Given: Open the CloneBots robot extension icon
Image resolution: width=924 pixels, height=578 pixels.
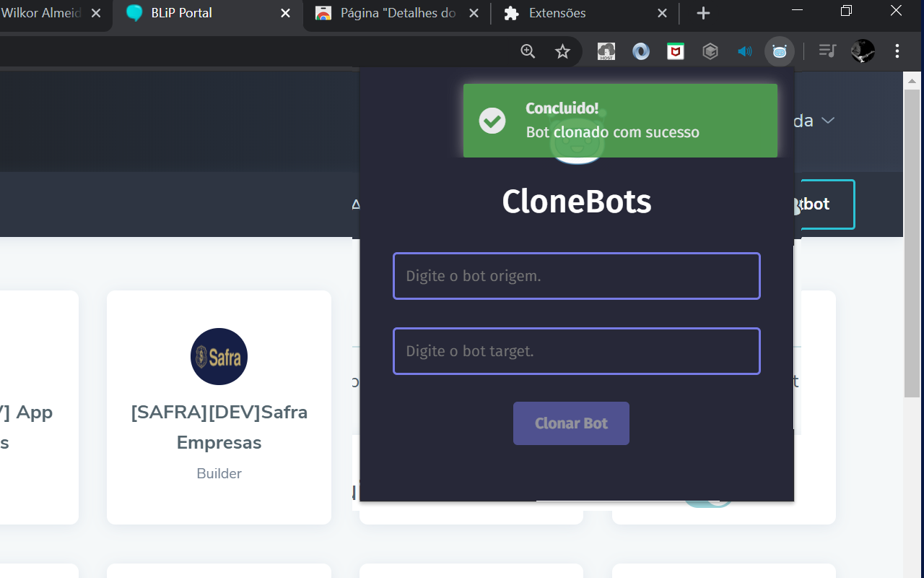Looking at the screenshot, I should (779, 51).
